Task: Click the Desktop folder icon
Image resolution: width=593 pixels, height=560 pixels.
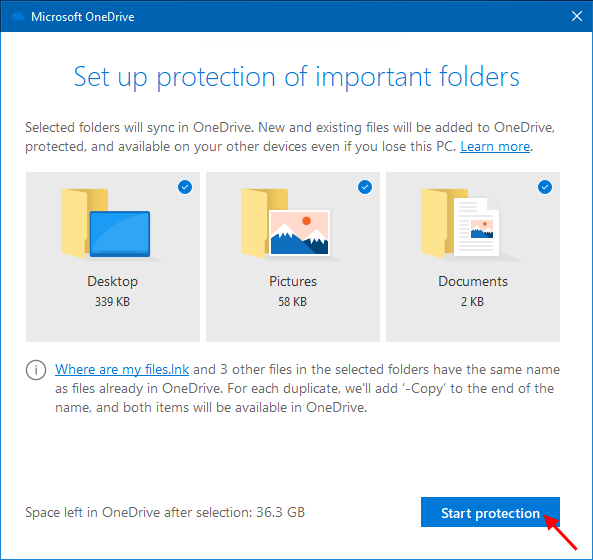Action: pyautogui.click(x=106, y=223)
